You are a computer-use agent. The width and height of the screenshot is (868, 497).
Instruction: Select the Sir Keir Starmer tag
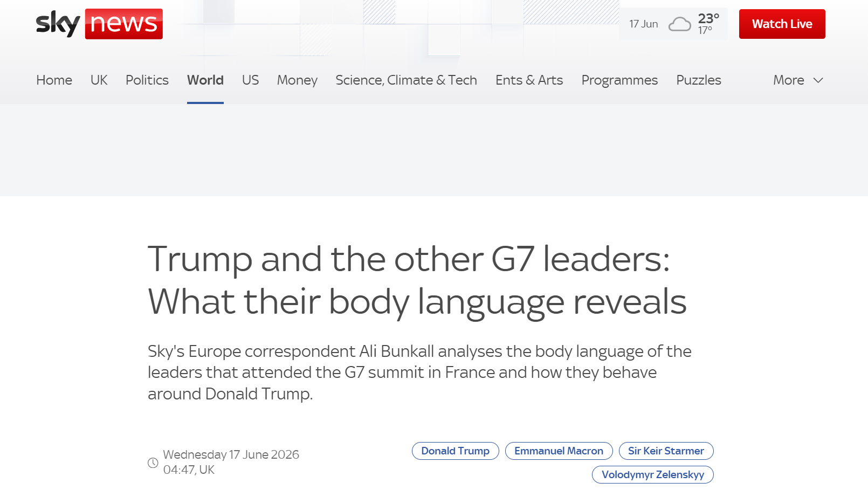tap(666, 451)
